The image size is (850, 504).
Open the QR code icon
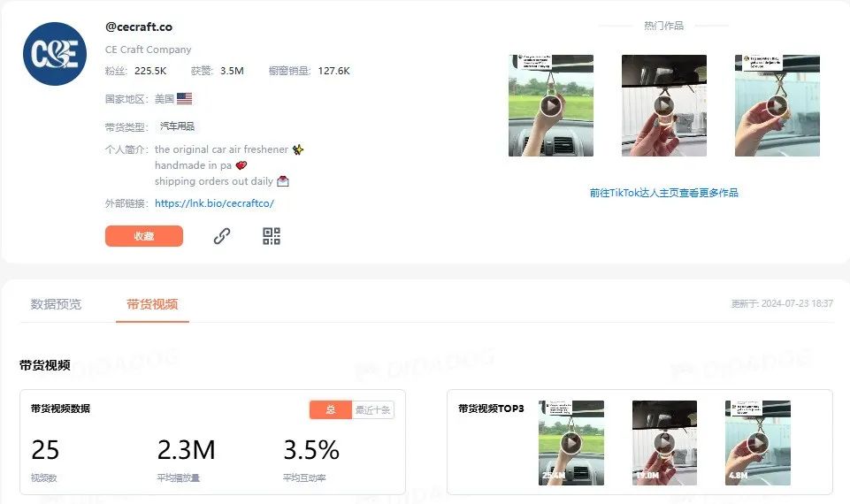pos(272,236)
